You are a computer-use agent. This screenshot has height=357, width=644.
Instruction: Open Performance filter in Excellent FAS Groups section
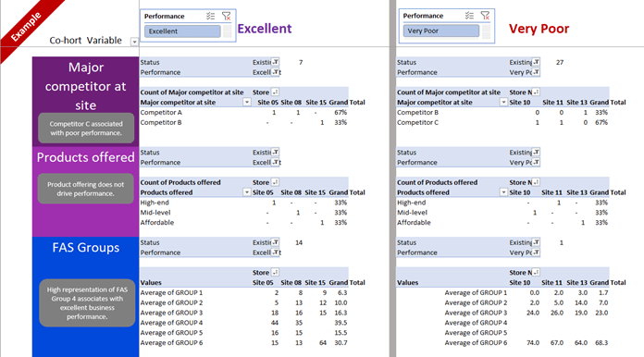(x=276, y=252)
